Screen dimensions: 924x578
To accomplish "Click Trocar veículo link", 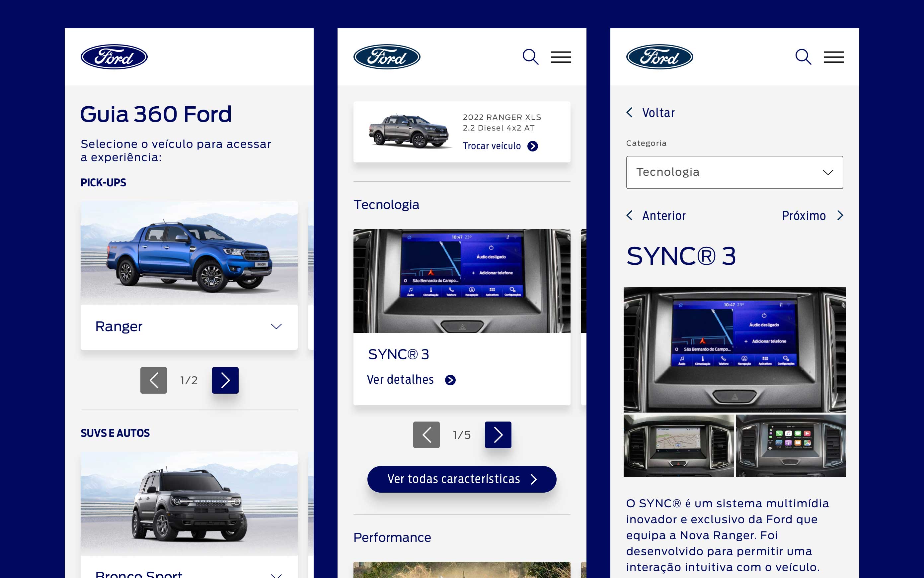I will [x=492, y=146].
